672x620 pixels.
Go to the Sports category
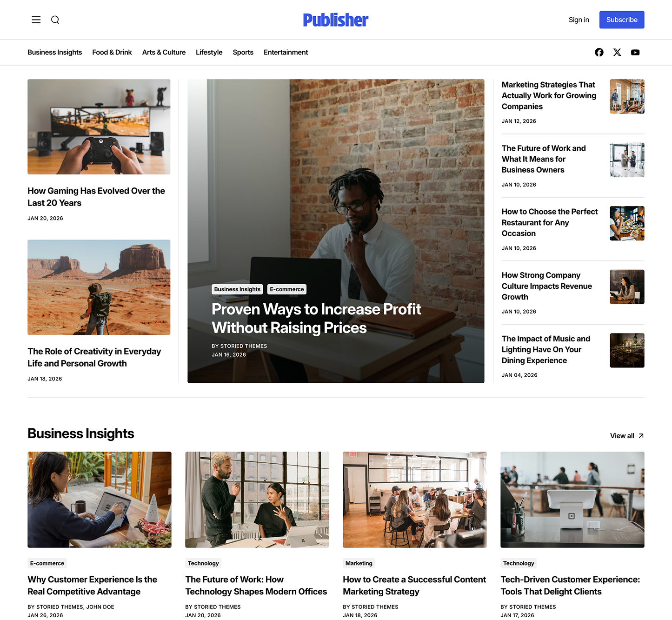[x=243, y=52]
